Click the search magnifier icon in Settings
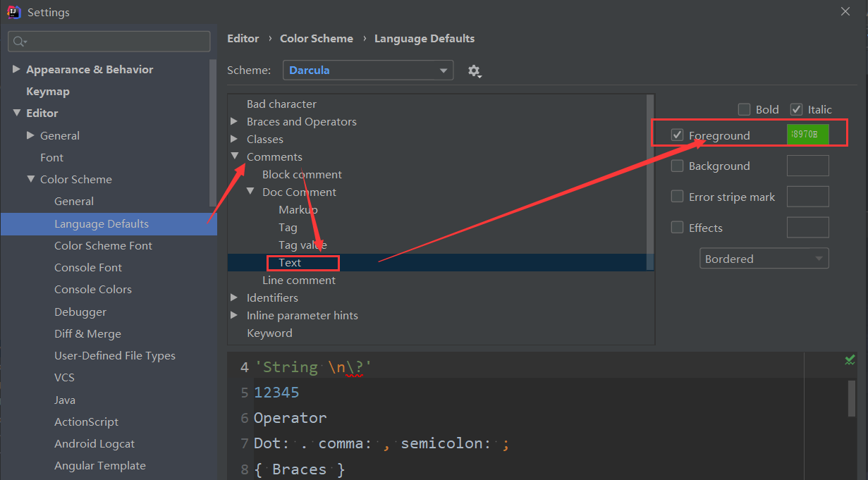 tap(19, 42)
